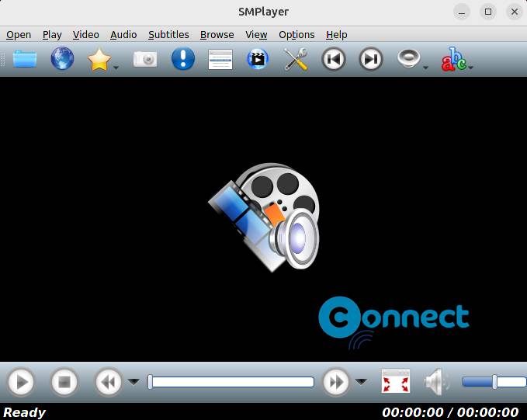
Task: Expand the Favorites dropdown arrow
Action: (x=116, y=68)
